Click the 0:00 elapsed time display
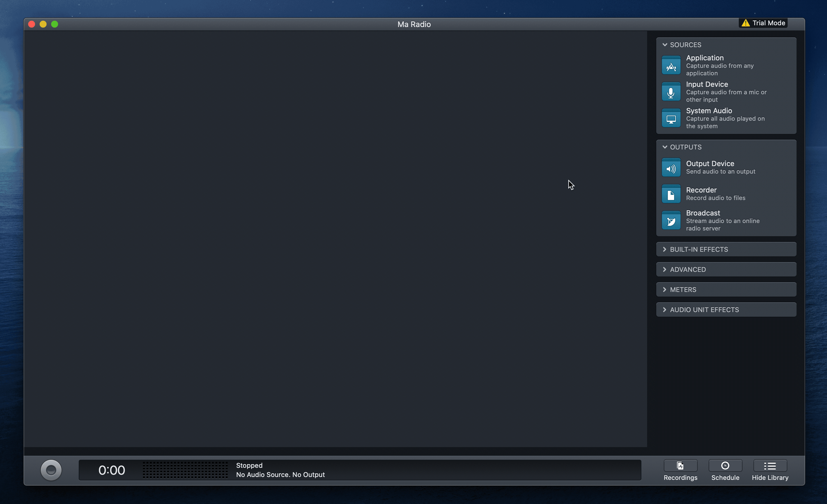Viewport: 827px width, 504px height. 111,470
